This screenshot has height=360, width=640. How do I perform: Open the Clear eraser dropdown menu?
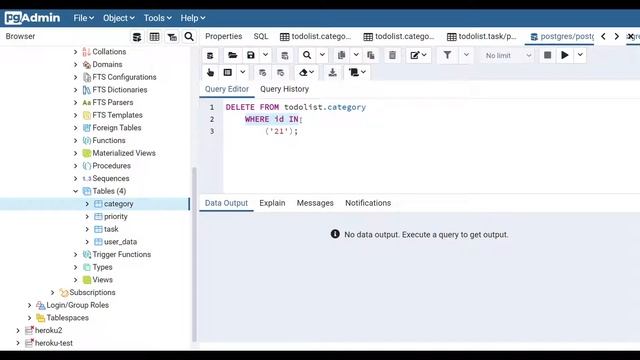[307, 73]
